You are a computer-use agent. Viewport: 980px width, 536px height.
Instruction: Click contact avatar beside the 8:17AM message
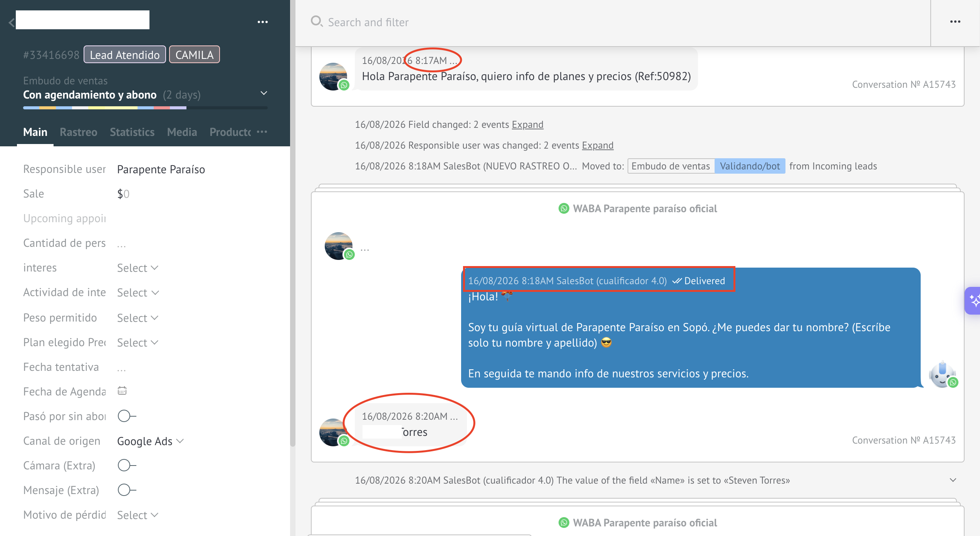pos(334,76)
